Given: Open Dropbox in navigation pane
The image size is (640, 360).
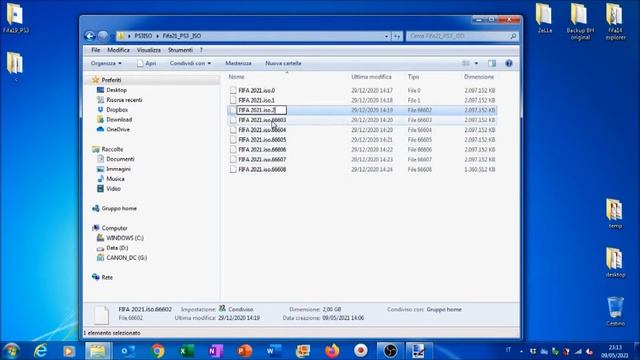Looking at the screenshot, I should 117,109.
